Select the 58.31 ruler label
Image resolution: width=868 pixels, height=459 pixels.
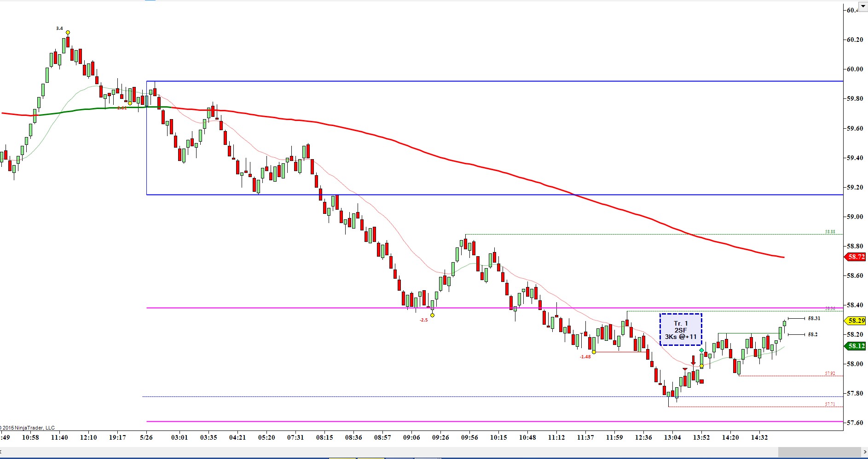point(814,318)
